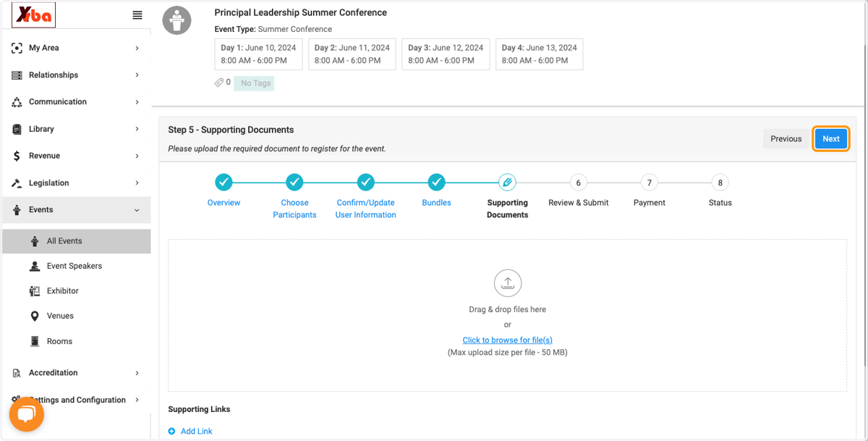
Task: Click the My Area sidebar icon
Action: (17, 48)
